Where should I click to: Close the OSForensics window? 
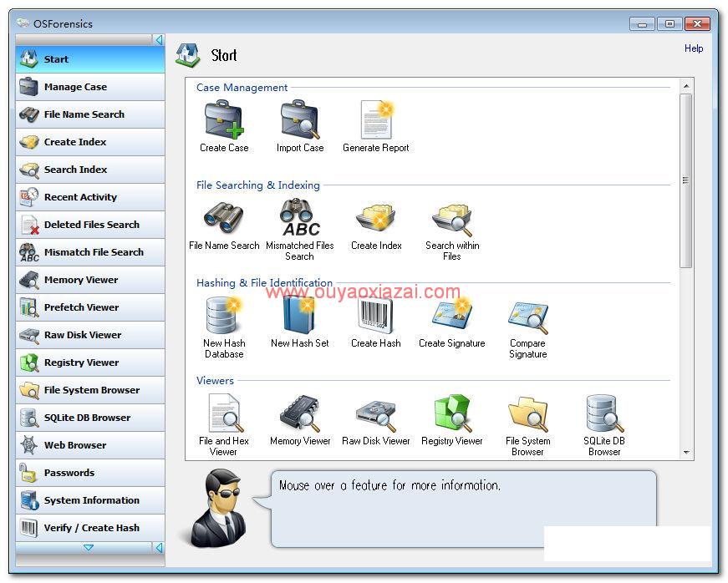(697, 23)
